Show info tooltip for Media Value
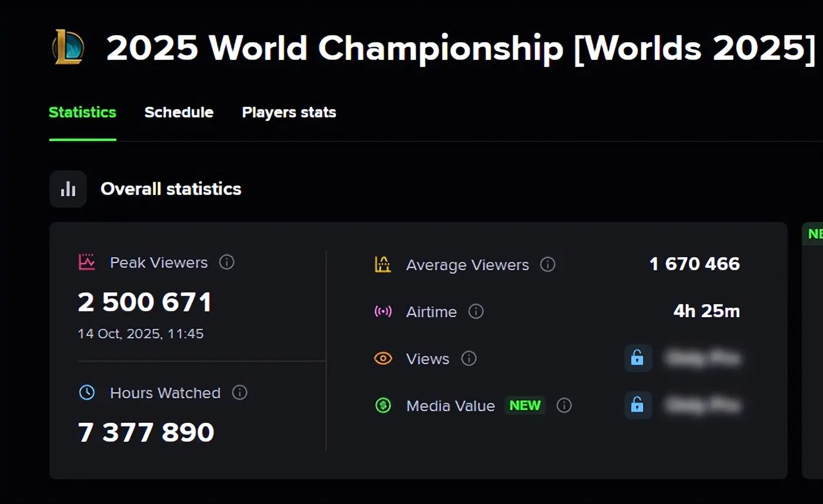This screenshot has width=823, height=504. tap(564, 405)
